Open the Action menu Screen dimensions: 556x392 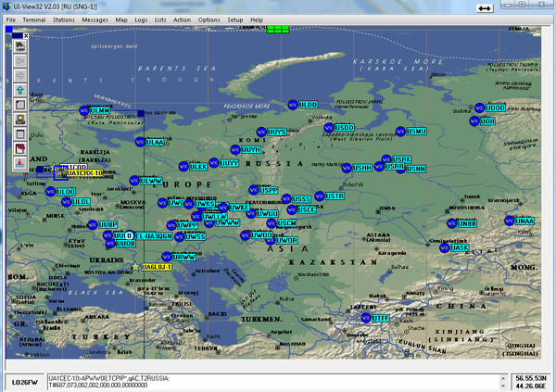pyautogui.click(x=182, y=19)
